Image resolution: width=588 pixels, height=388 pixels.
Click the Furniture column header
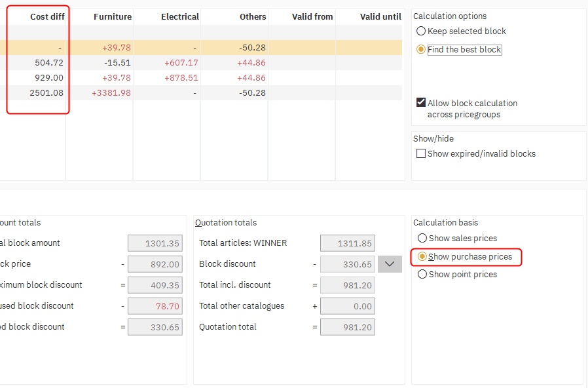pos(112,16)
